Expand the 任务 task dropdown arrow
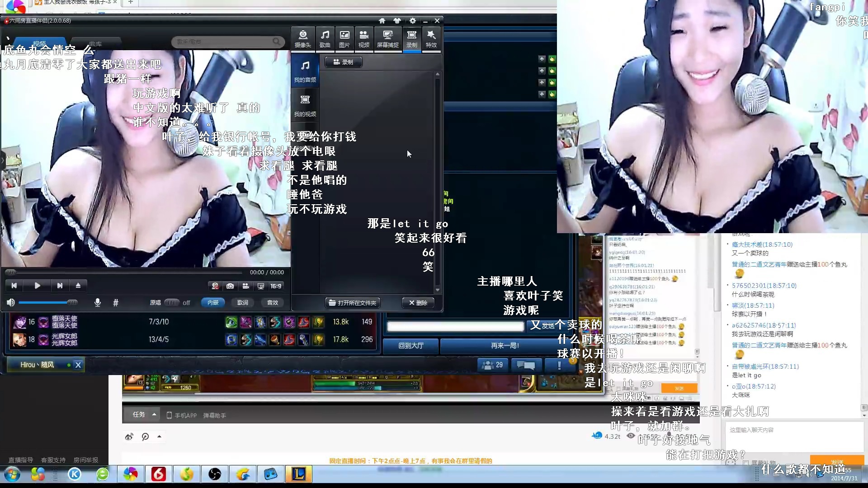 pos(154,414)
